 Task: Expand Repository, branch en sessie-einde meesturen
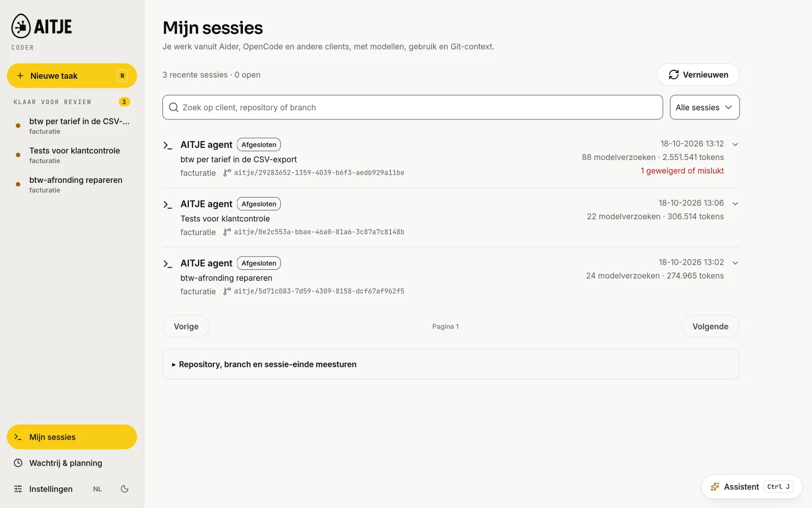[x=451, y=364]
